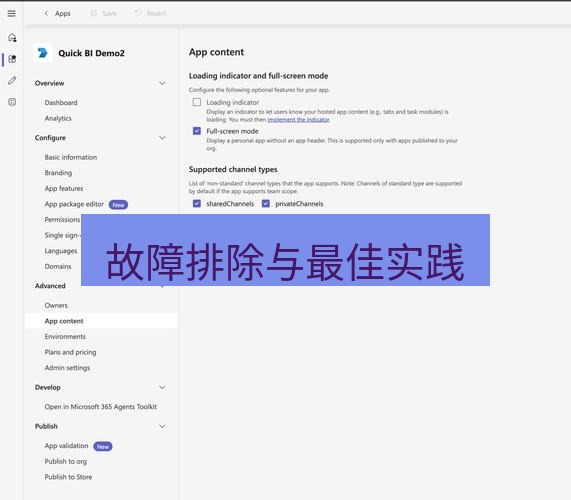Screen dimensions: 571x500
Task: Open Dashboard in the Overview section
Action: pos(61,103)
